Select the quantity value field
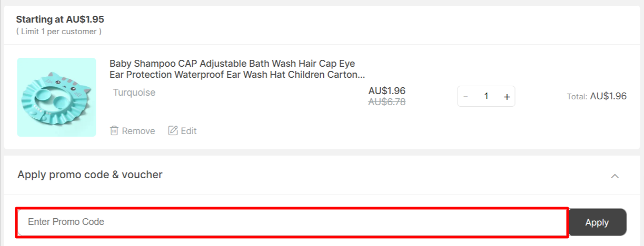Screen dimensions: 644x246 486,96
